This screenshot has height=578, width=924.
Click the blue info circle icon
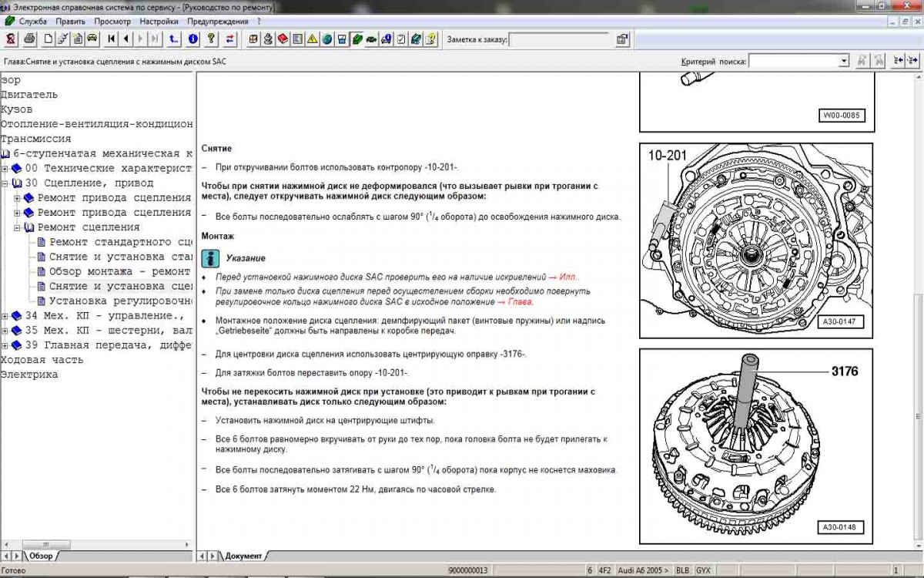[x=193, y=39]
